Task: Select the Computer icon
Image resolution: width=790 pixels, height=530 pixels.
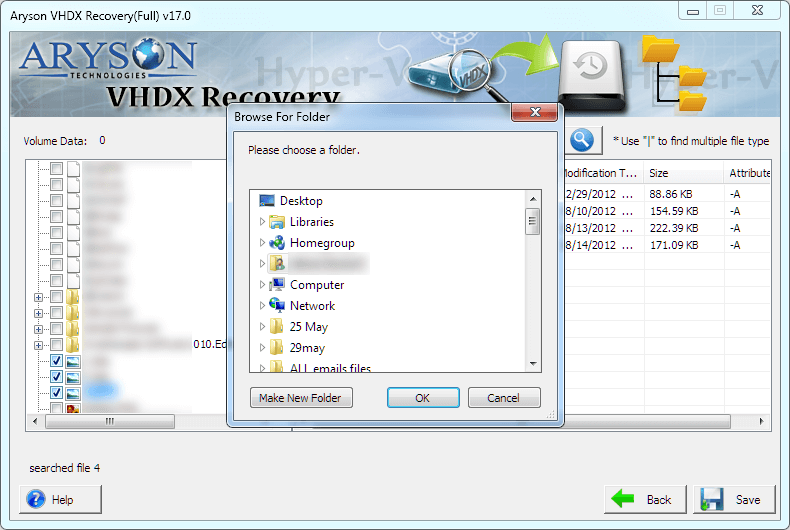Action: coord(277,285)
